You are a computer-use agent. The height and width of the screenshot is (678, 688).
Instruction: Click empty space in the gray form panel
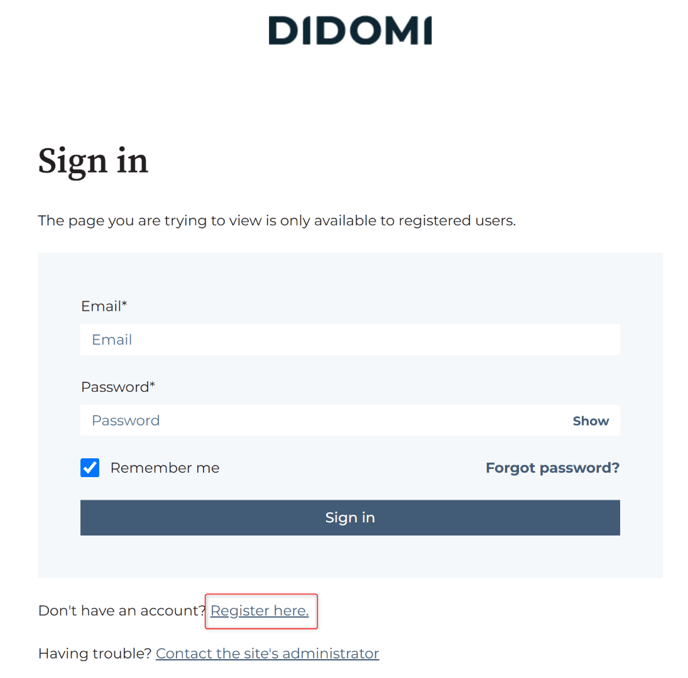coord(350,276)
